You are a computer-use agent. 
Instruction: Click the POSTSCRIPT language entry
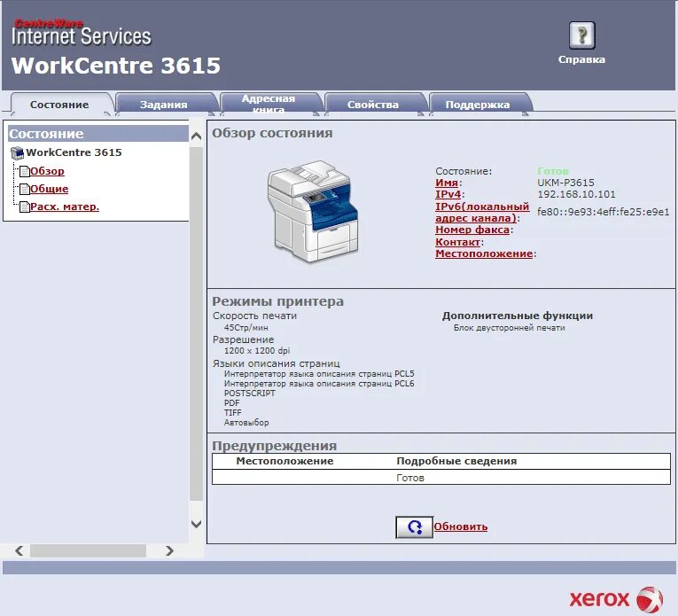point(250,394)
